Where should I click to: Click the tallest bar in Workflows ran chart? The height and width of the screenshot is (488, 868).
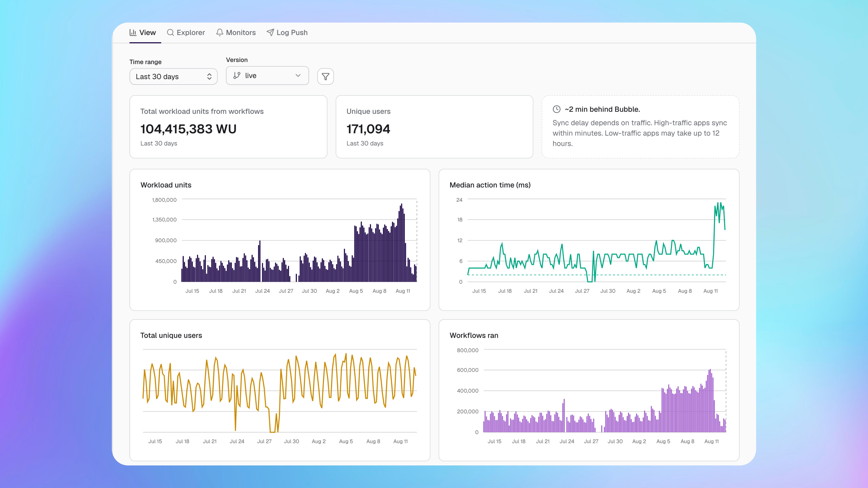(710, 401)
